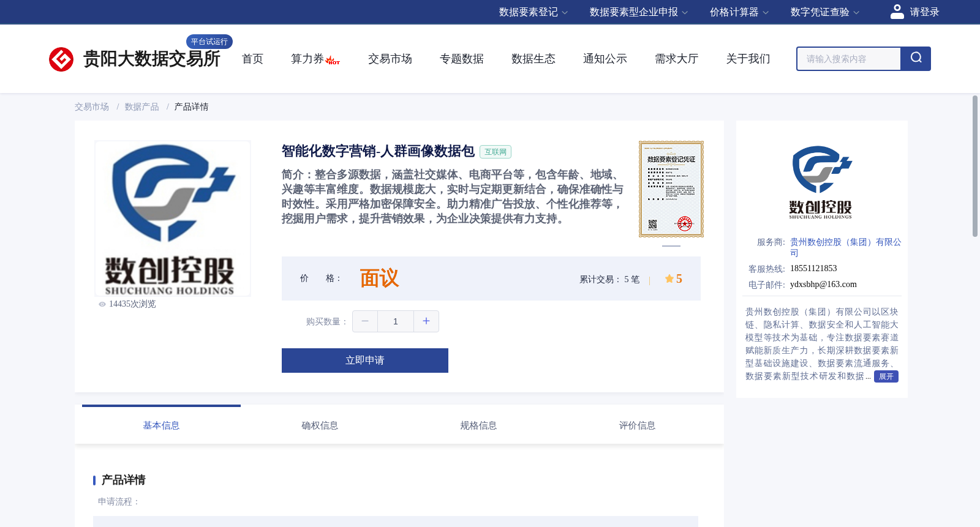The image size is (980, 527).
Task: Click the orange star rating icon
Action: point(669,278)
